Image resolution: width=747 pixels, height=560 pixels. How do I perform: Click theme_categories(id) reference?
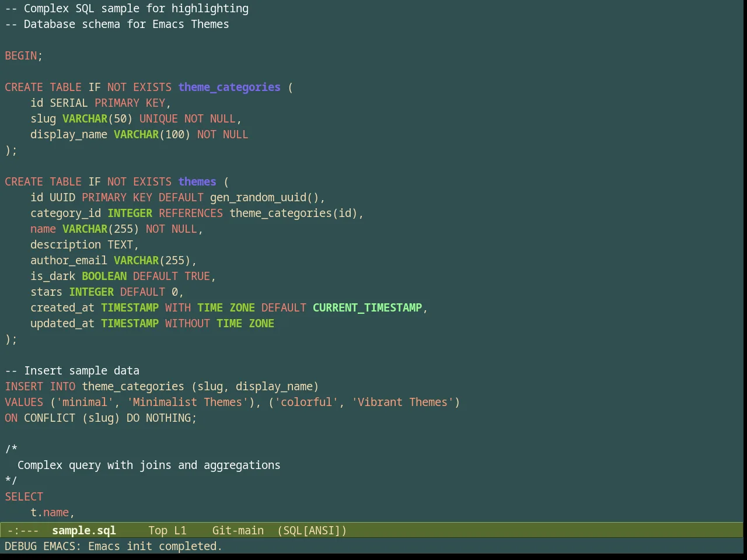coord(294,213)
